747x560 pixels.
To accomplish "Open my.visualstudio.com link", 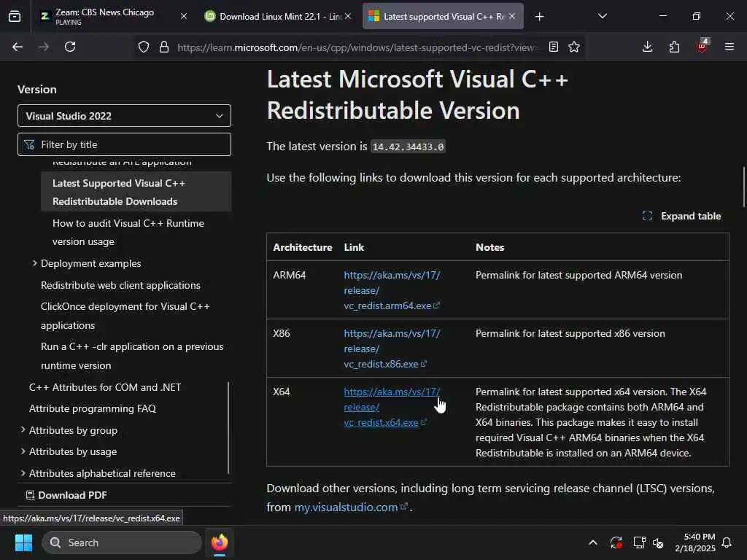I will pyautogui.click(x=351, y=507).
